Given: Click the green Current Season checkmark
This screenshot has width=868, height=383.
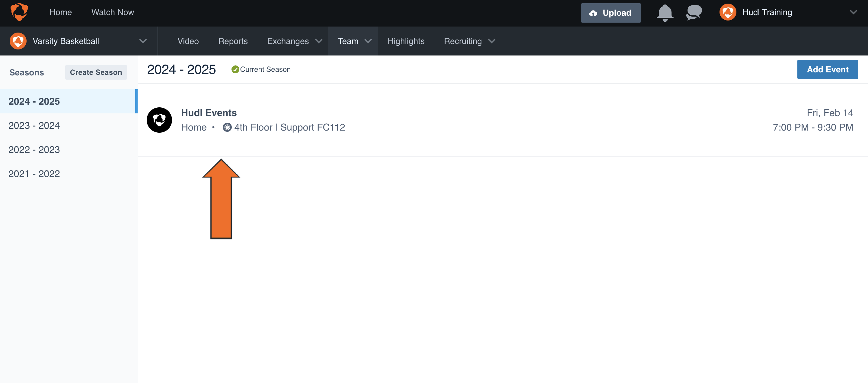Looking at the screenshot, I should (235, 69).
